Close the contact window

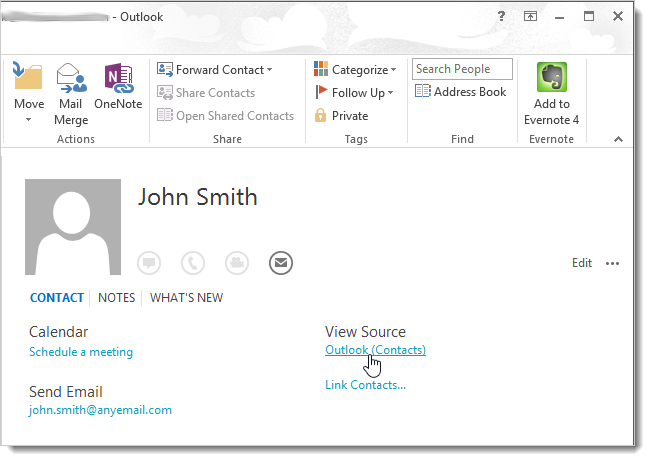618,16
